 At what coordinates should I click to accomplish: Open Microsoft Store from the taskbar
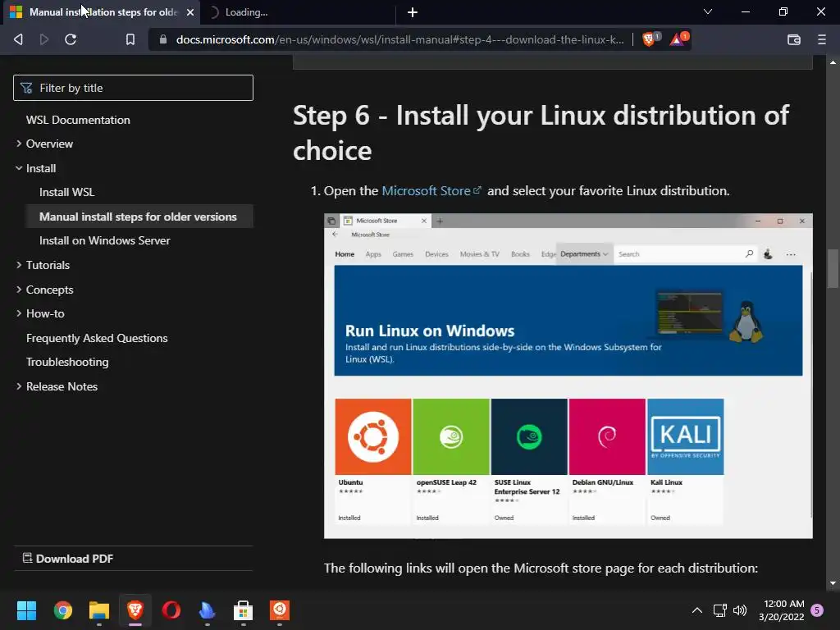click(243, 610)
